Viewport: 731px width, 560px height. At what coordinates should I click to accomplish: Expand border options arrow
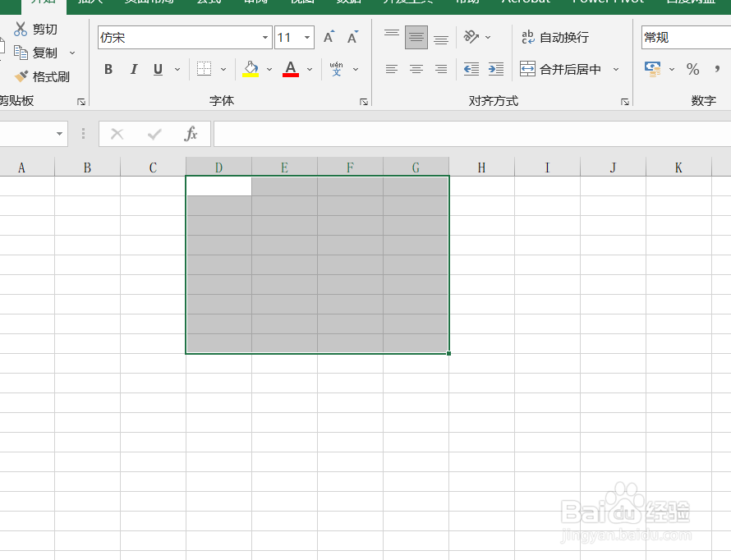pyautogui.click(x=223, y=70)
